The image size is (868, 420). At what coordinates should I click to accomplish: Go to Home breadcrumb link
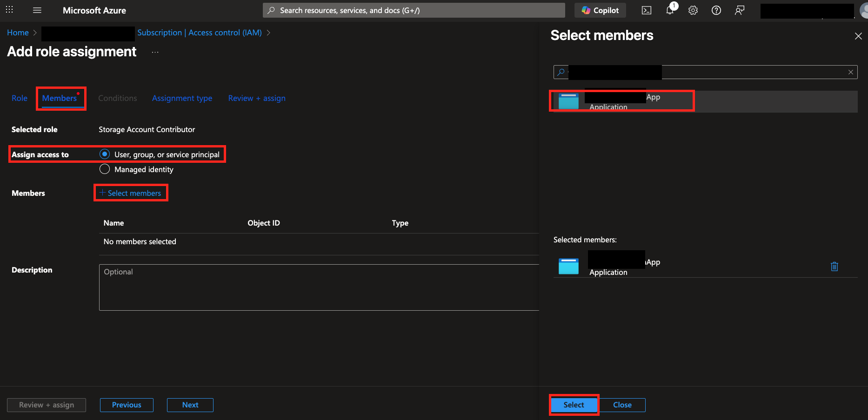[x=18, y=33]
